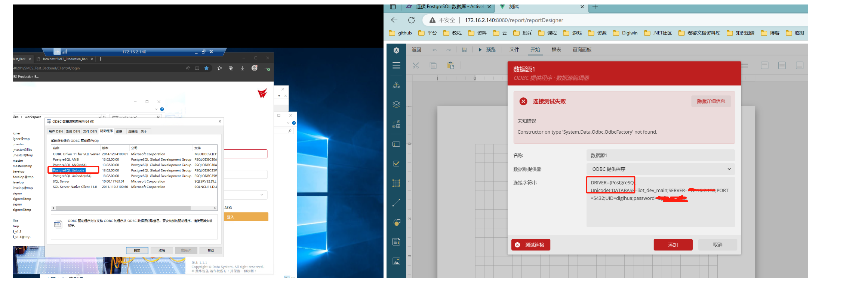The width and height of the screenshot is (868, 283).
Task: Click the browser refresh button
Action: [x=412, y=20]
